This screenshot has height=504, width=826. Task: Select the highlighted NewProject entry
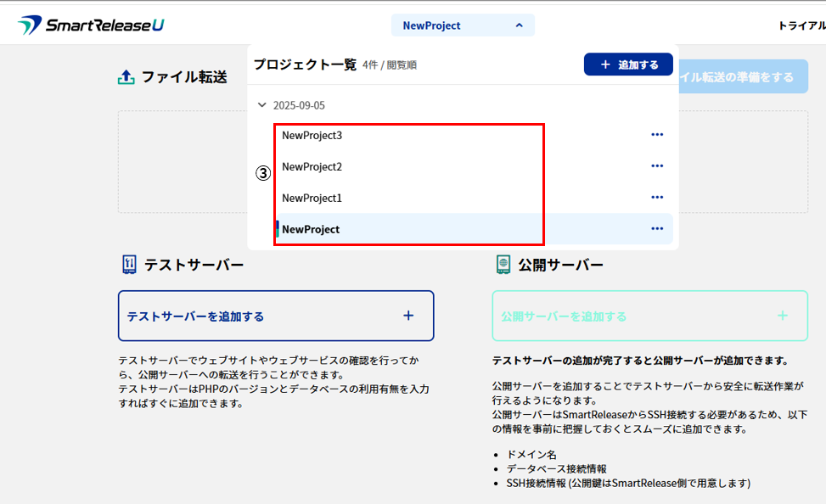pos(311,229)
